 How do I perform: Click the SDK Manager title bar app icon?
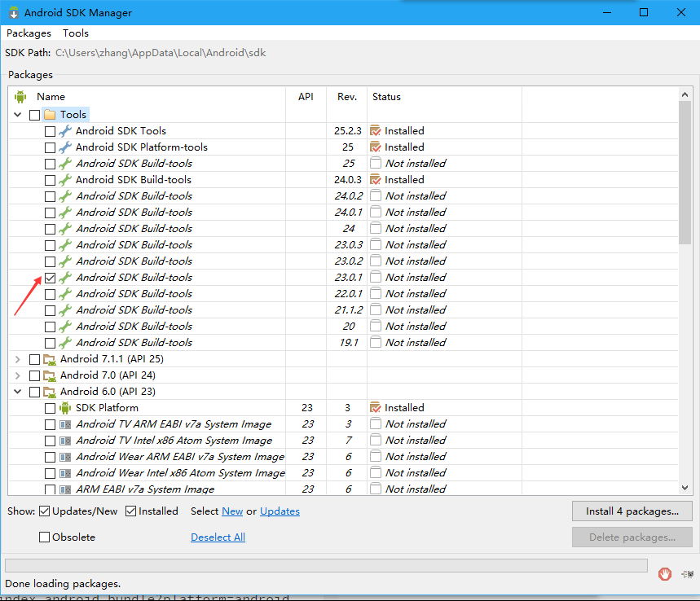(x=14, y=12)
